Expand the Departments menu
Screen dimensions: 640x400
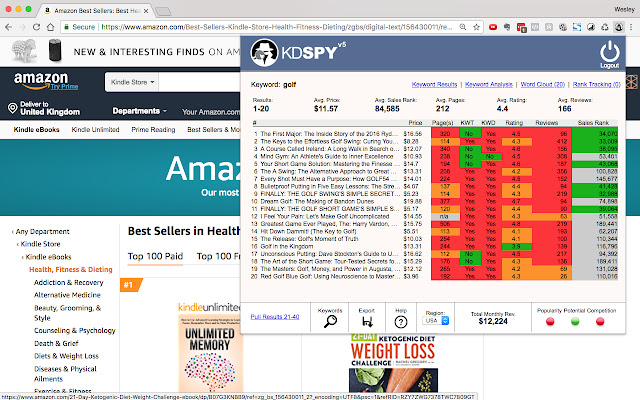pyautogui.click(x=140, y=111)
